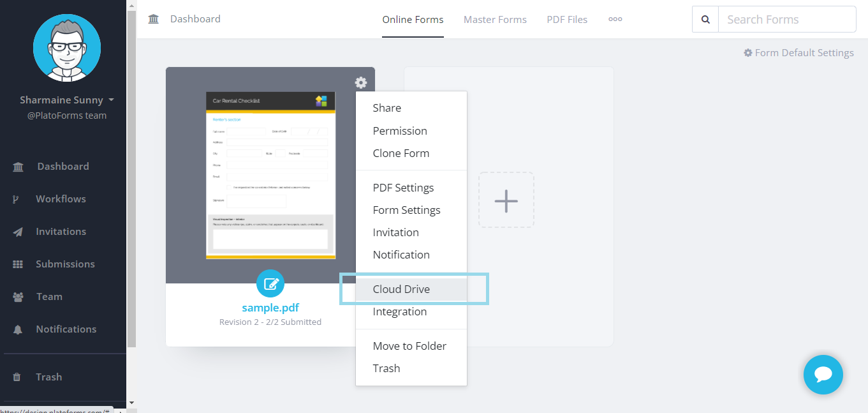Click the blue edit pencil icon
The height and width of the screenshot is (413, 868).
pyautogui.click(x=270, y=283)
